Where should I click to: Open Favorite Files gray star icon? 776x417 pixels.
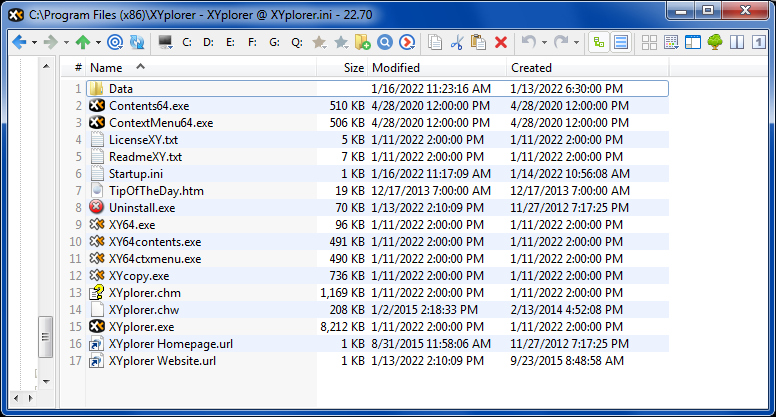click(341, 43)
